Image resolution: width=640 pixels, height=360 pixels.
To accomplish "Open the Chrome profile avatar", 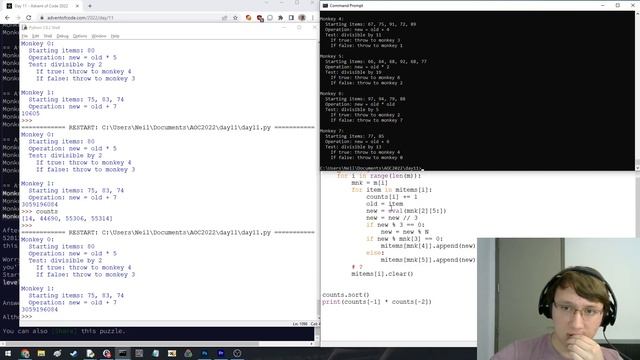I will point(302,18).
